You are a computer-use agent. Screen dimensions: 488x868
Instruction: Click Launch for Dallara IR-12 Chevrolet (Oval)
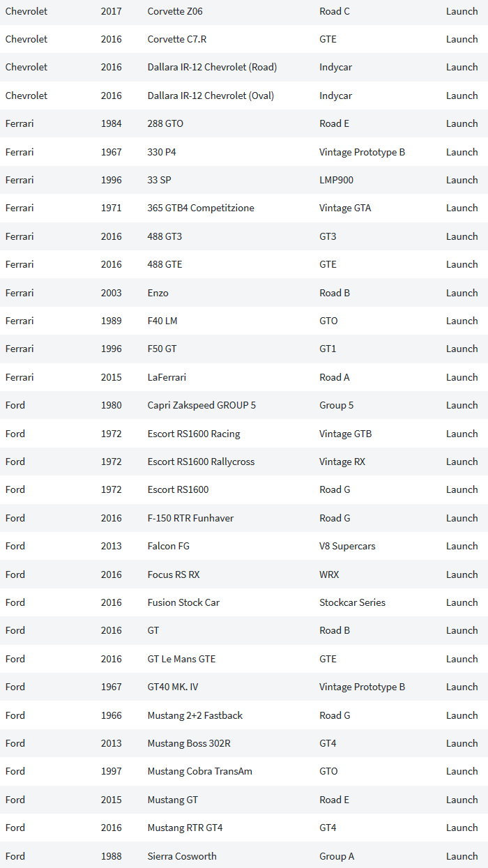pos(462,96)
